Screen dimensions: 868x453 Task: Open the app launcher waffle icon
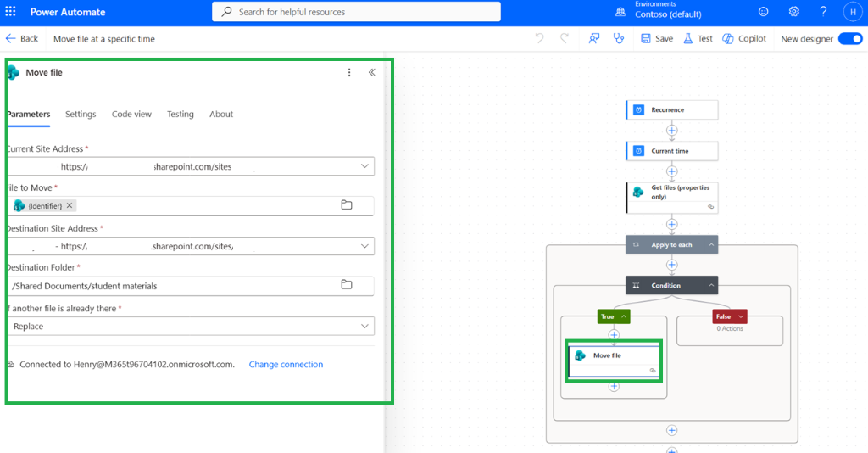click(x=10, y=12)
